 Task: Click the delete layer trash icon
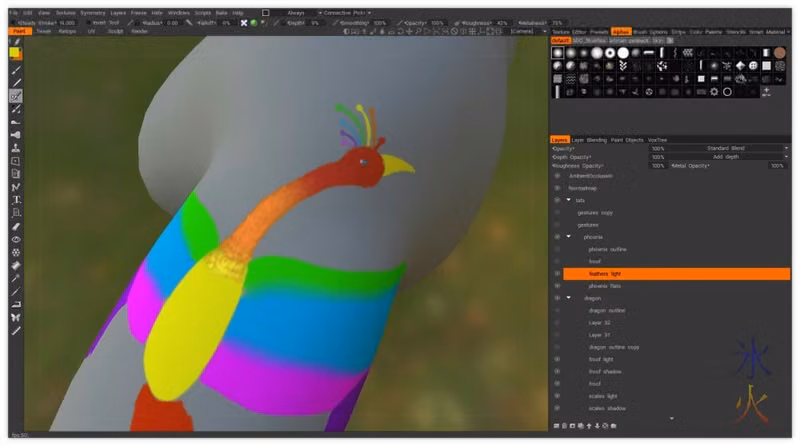click(564, 426)
